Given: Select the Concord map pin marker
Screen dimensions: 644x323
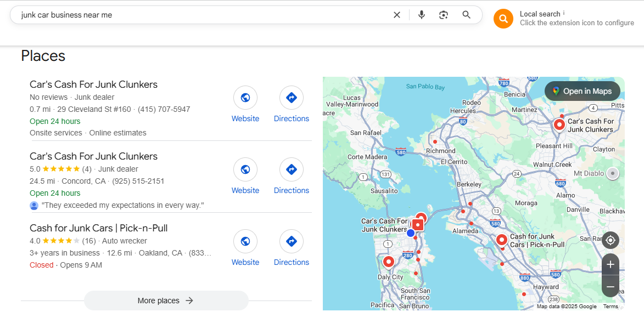Looking at the screenshot, I should [x=559, y=124].
